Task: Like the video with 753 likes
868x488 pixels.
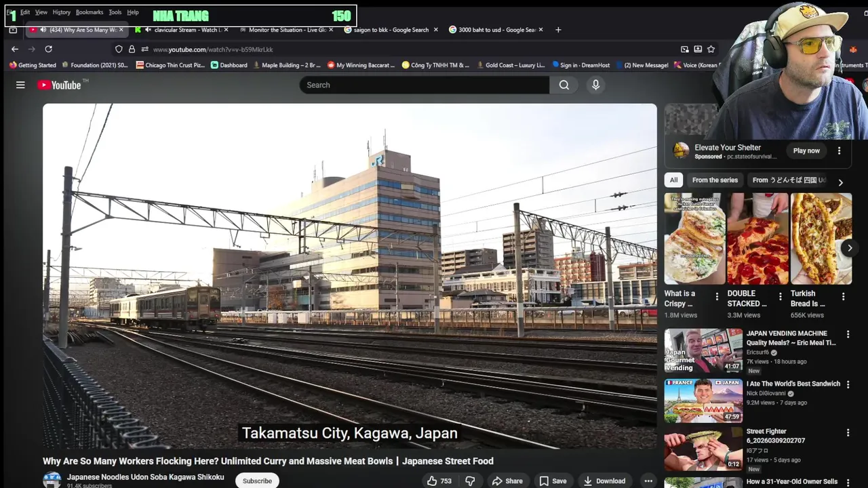Action: click(439, 481)
